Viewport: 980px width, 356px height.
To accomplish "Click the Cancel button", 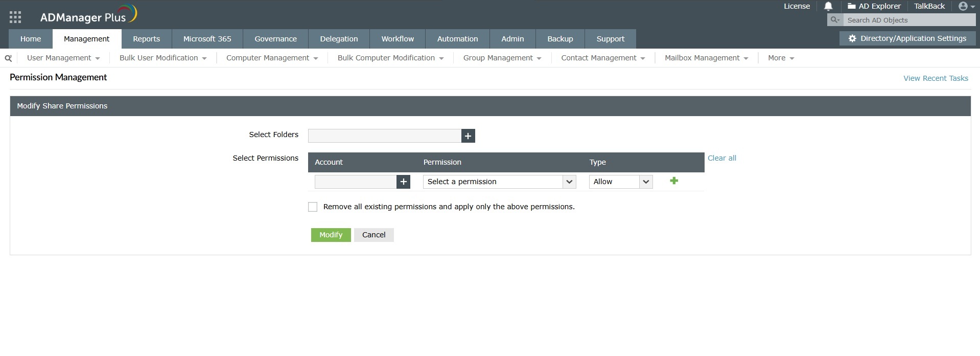I will (x=374, y=235).
